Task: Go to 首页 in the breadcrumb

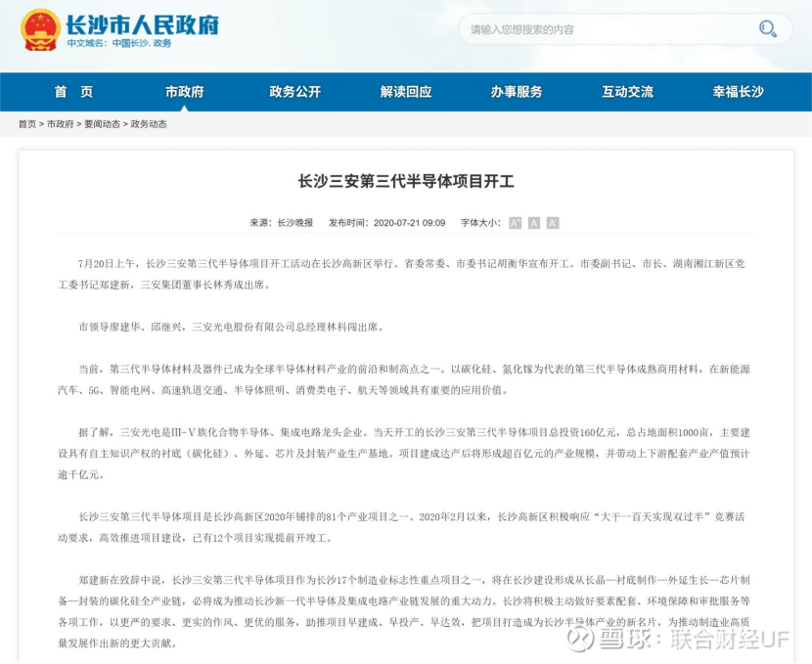Action: (x=27, y=124)
